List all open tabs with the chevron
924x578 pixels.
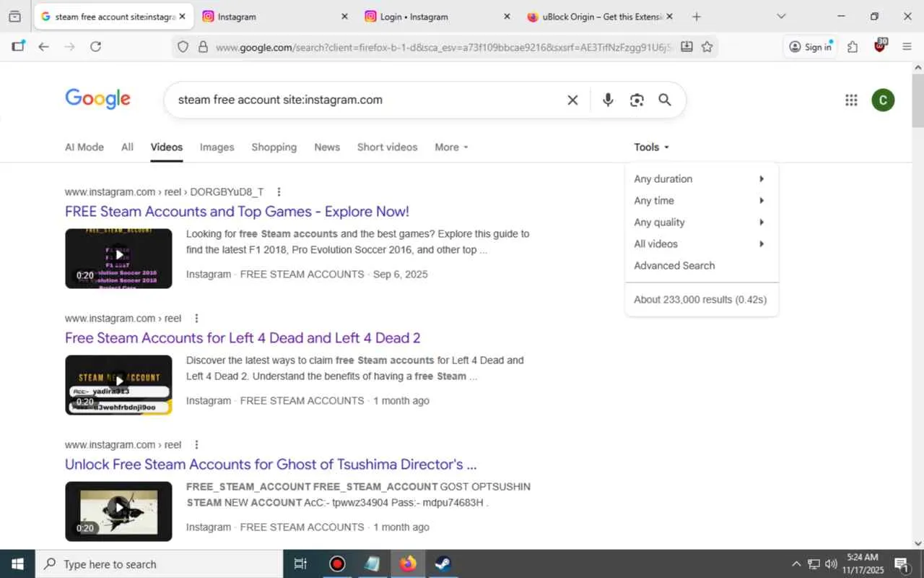pos(781,17)
